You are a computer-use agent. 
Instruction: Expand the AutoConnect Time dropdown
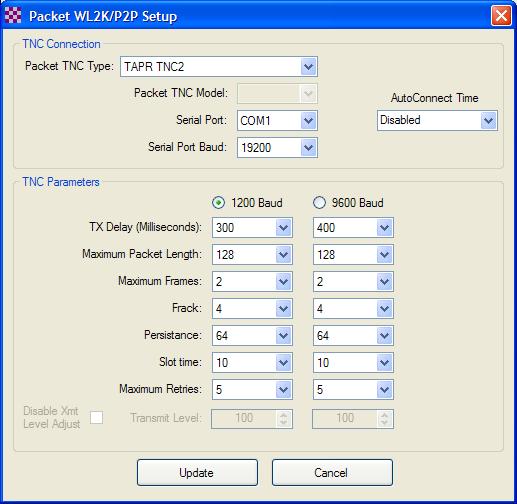click(x=437, y=120)
